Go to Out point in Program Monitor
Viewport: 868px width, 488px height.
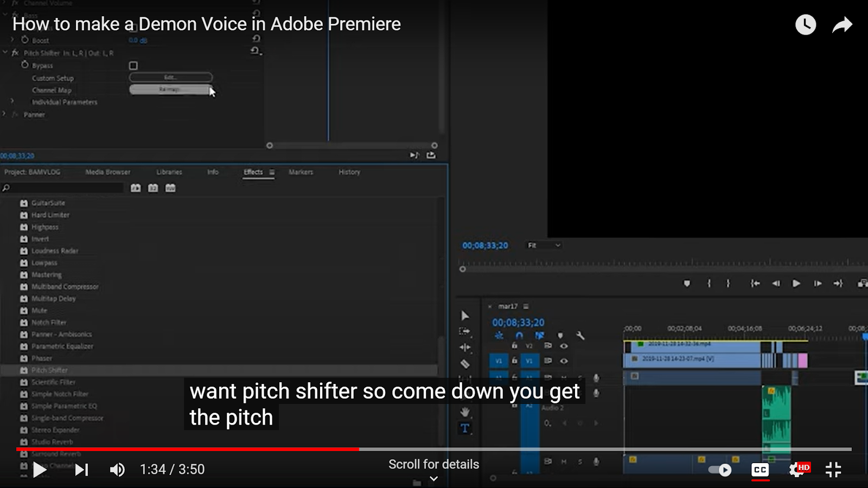[x=838, y=283]
